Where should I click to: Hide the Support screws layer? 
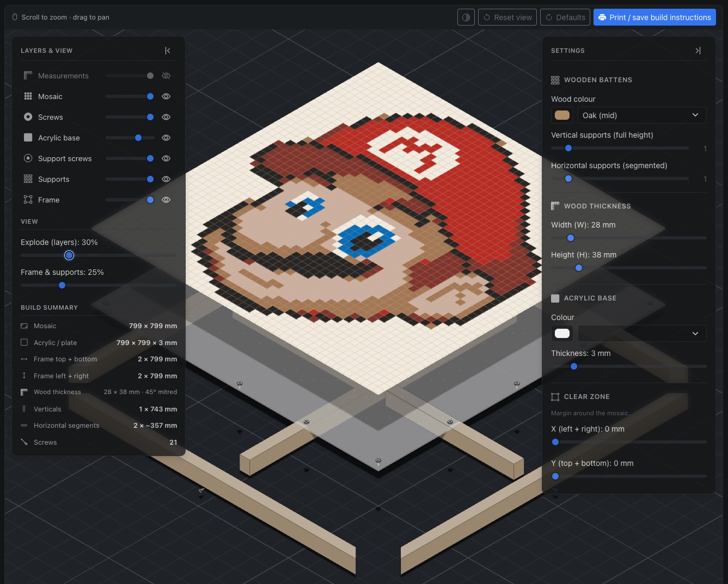[166, 158]
